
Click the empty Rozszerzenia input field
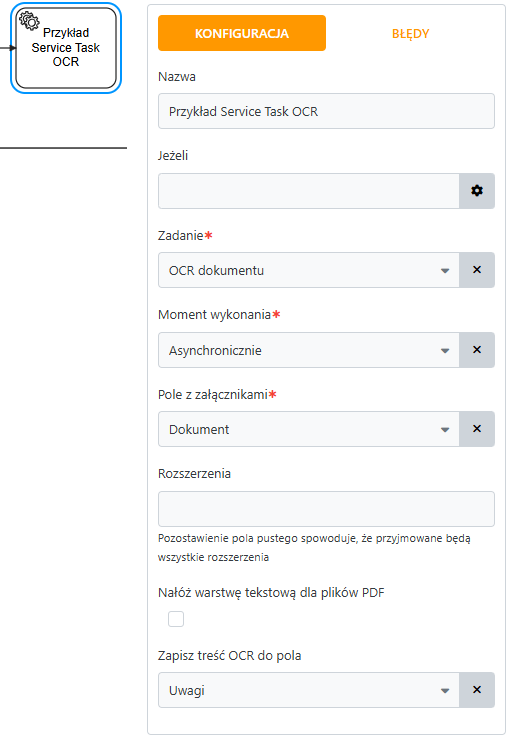click(326, 509)
